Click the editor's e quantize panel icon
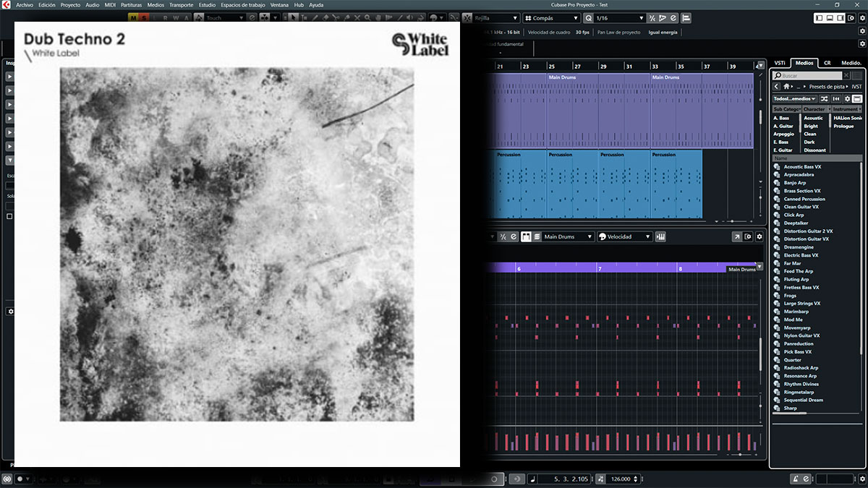This screenshot has width=868, height=488. [513, 236]
